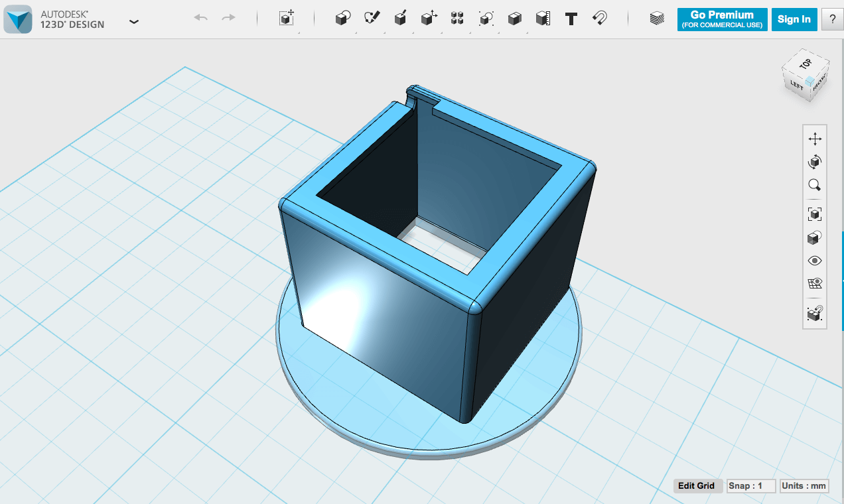Select the Orbit navigation tool
This screenshot has width=844, height=504.
(815, 162)
